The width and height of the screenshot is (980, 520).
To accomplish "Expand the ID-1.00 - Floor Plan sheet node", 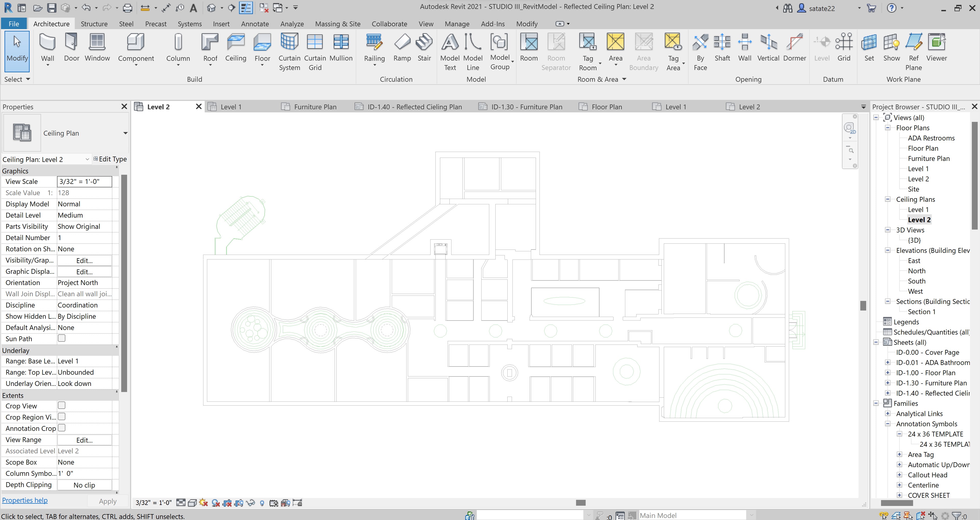I will [888, 373].
